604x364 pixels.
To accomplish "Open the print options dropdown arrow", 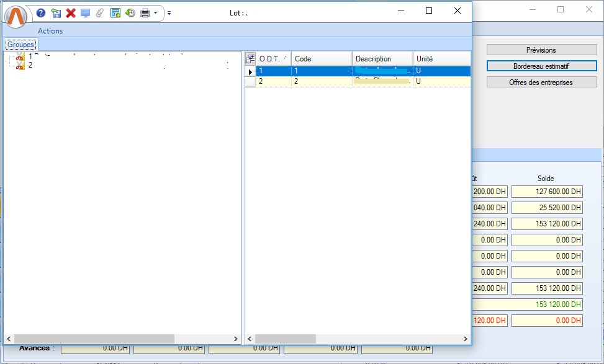I will coord(155,12).
